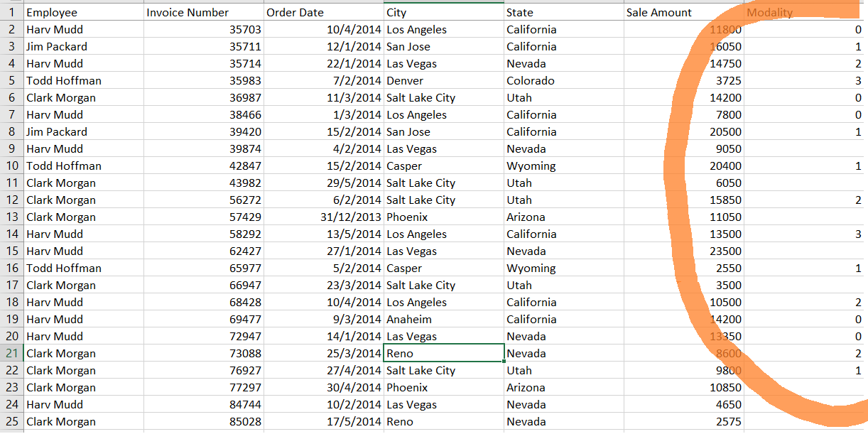
Task: Select the Casper cell for invoice 65977
Action: (444, 268)
